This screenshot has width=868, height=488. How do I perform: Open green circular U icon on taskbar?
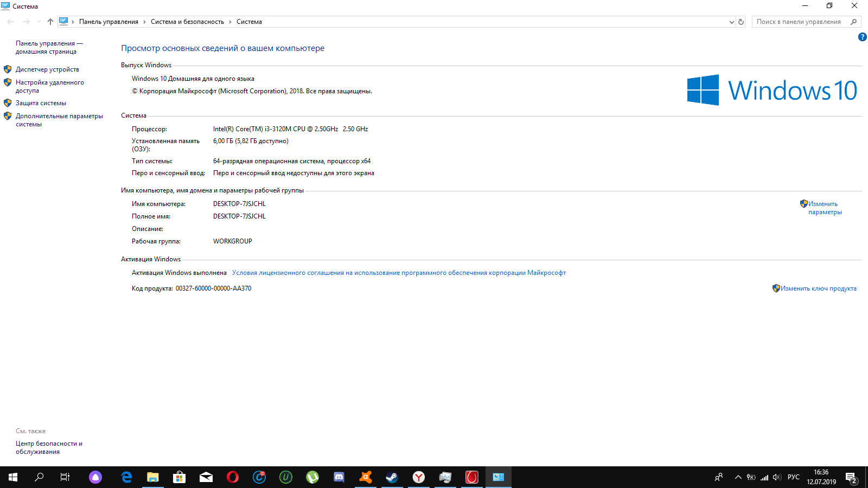pyautogui.click(x=286, y=477)
